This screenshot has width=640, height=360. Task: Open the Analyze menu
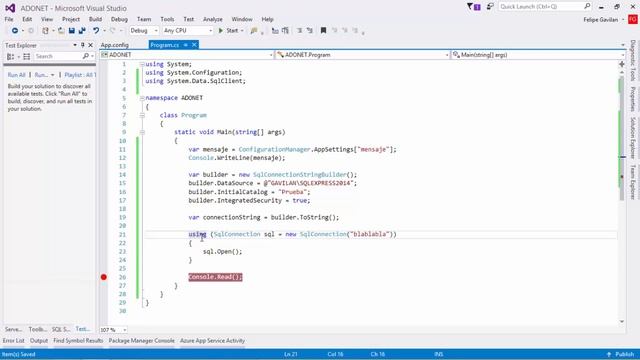(x=213, y=19)
